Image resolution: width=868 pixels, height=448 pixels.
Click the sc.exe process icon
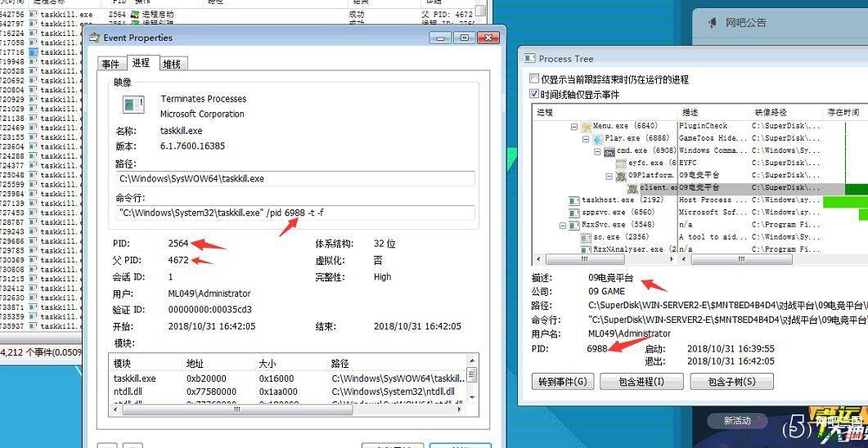click(586, 237)
